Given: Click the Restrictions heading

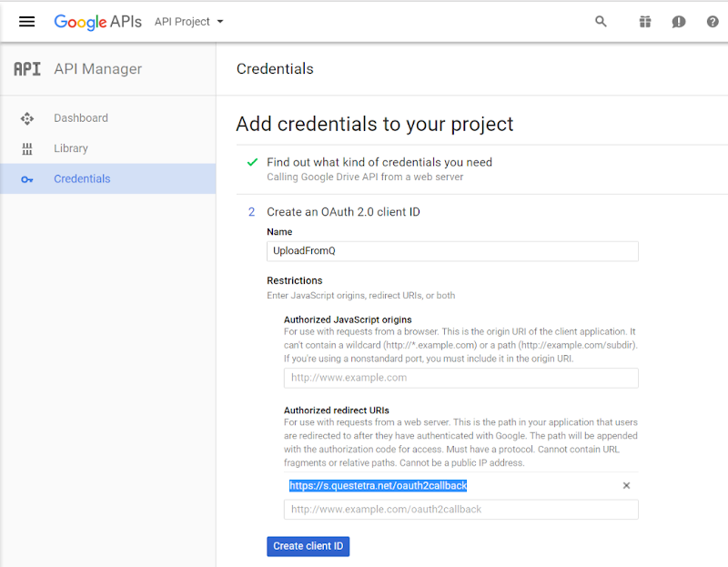Looking at the screenshot, I should (294, 280).
